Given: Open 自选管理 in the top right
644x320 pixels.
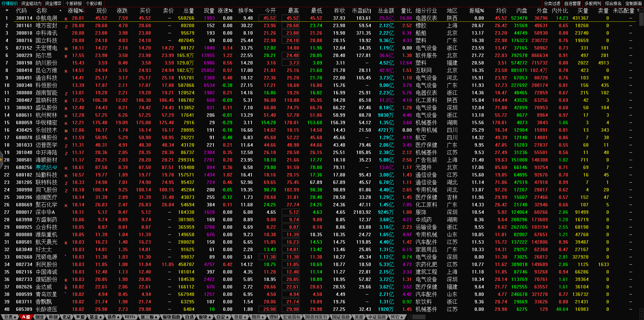Looking at the screenshot, I should tap(573, 3).
